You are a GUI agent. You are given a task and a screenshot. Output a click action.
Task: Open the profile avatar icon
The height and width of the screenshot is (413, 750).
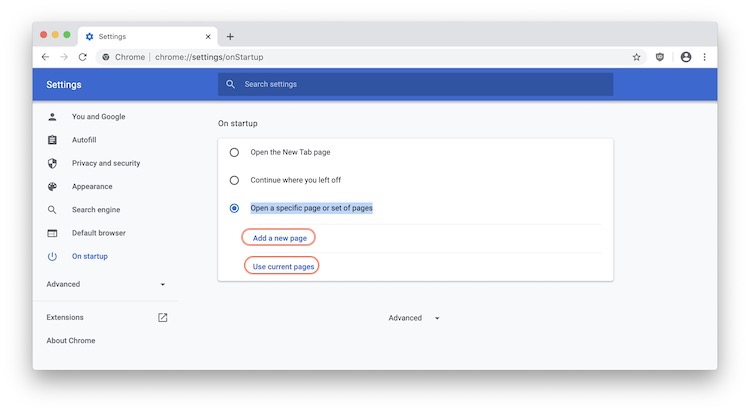686,57
